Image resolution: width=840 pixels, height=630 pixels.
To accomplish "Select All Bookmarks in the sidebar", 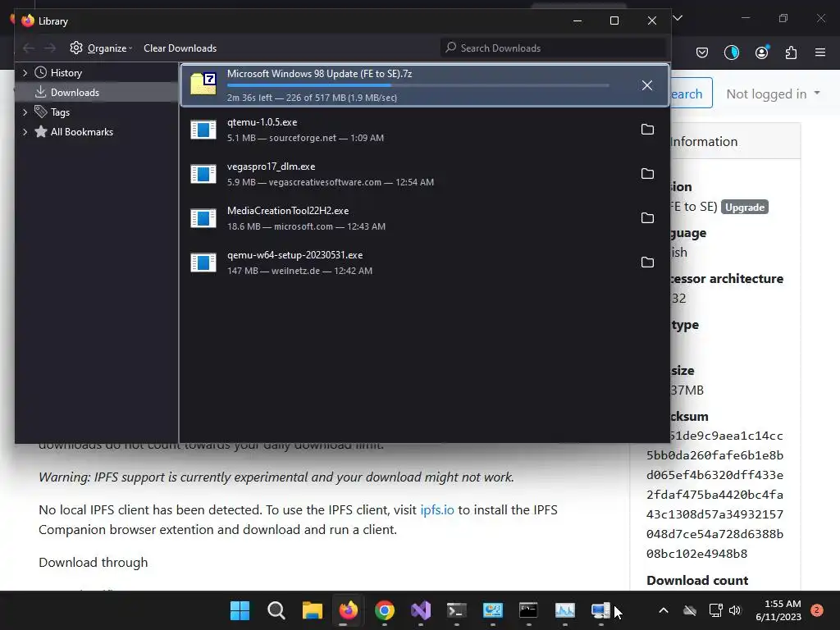I will point(81,132).
